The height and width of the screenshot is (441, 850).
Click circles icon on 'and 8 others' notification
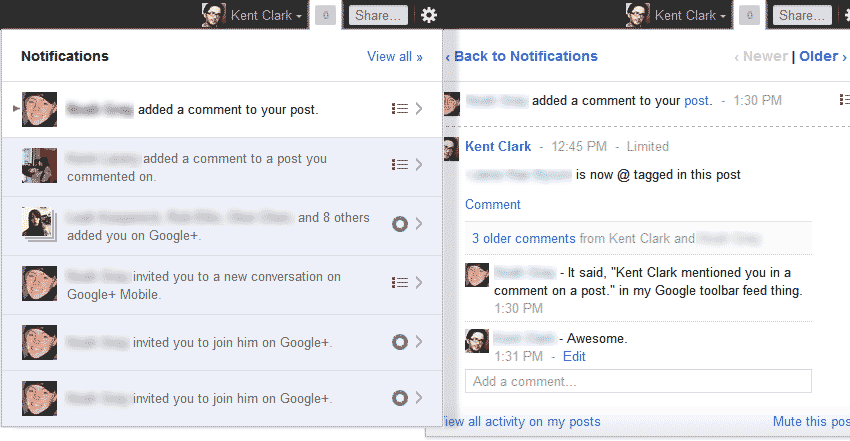(400, 224)
